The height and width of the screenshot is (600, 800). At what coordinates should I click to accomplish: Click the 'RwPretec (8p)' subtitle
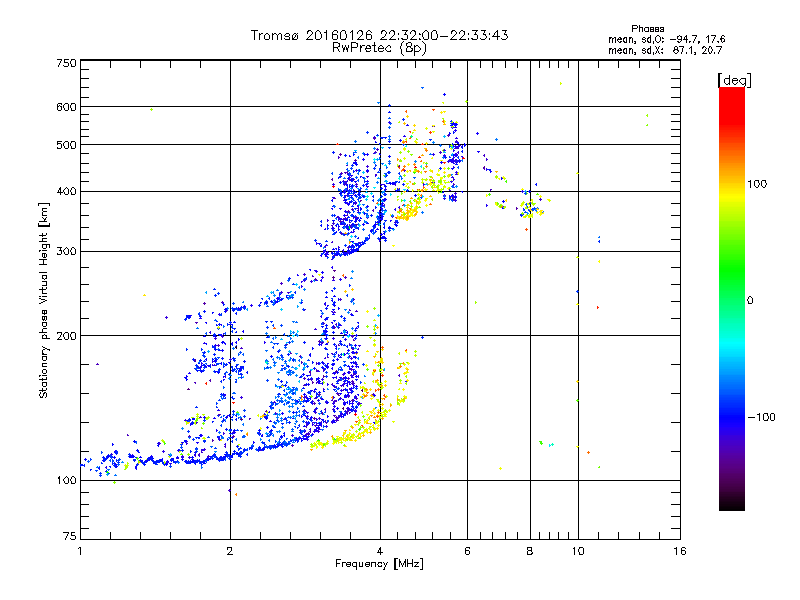(x=379, y=48)
